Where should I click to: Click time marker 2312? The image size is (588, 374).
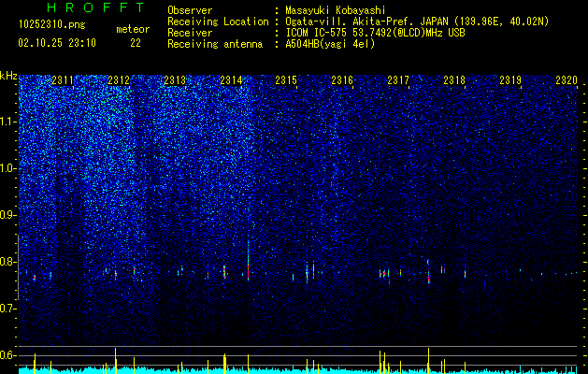point(119,80)
